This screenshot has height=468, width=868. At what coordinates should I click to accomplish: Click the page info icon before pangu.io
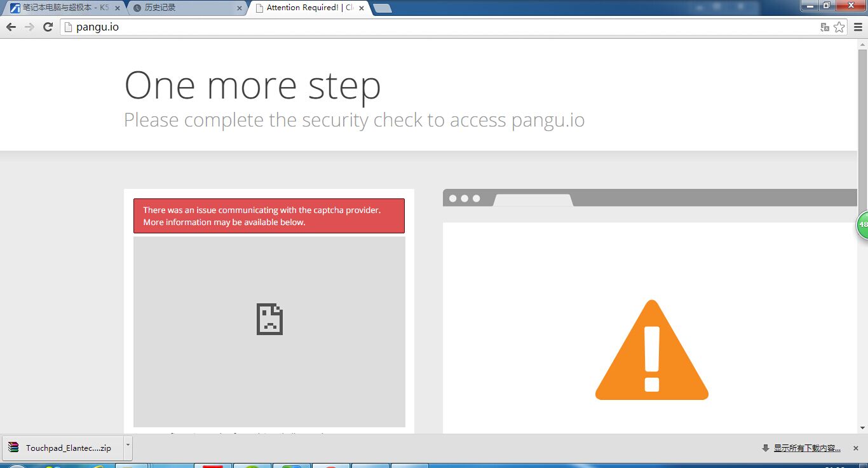[69, 27]
